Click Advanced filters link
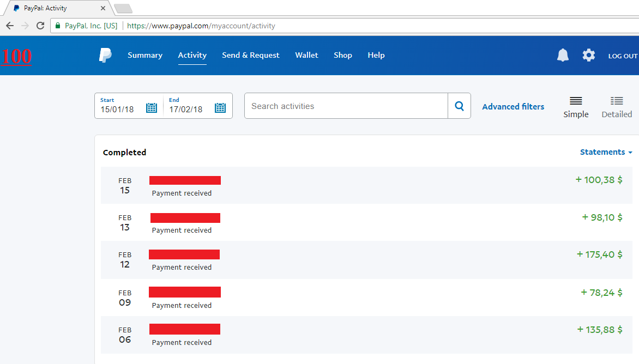The image size is (639, 364). click(x=513, y=107)
